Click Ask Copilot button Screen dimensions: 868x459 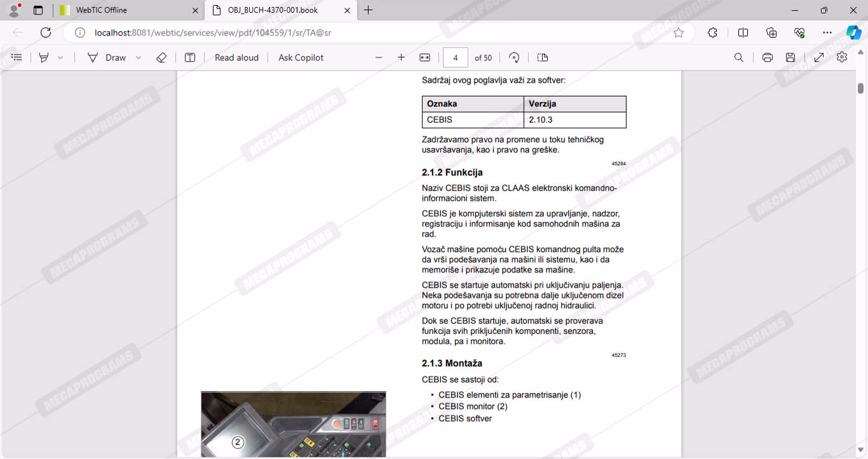[x=301, y=58]
